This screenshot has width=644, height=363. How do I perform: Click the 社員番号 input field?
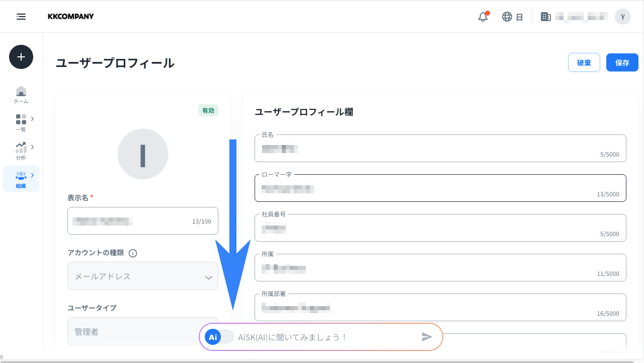pyautogui.click(x=440, y=228)
